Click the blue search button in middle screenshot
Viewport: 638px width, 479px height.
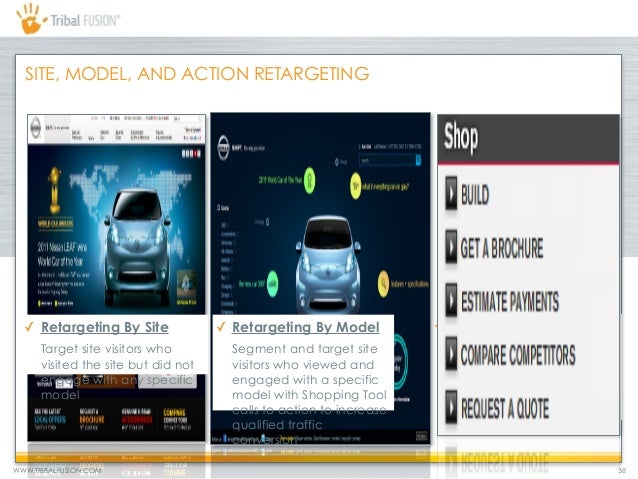pos(418,160)
